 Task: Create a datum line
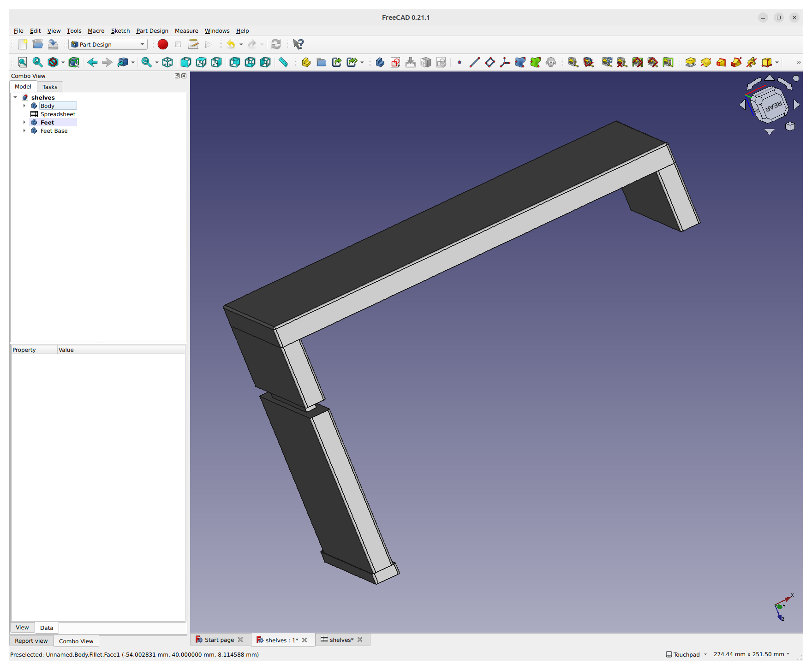(475, 62)
